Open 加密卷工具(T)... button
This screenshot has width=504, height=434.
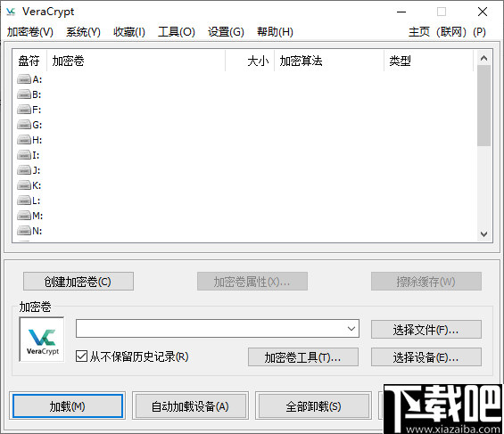pyautogui.click(x=302, y=357)
